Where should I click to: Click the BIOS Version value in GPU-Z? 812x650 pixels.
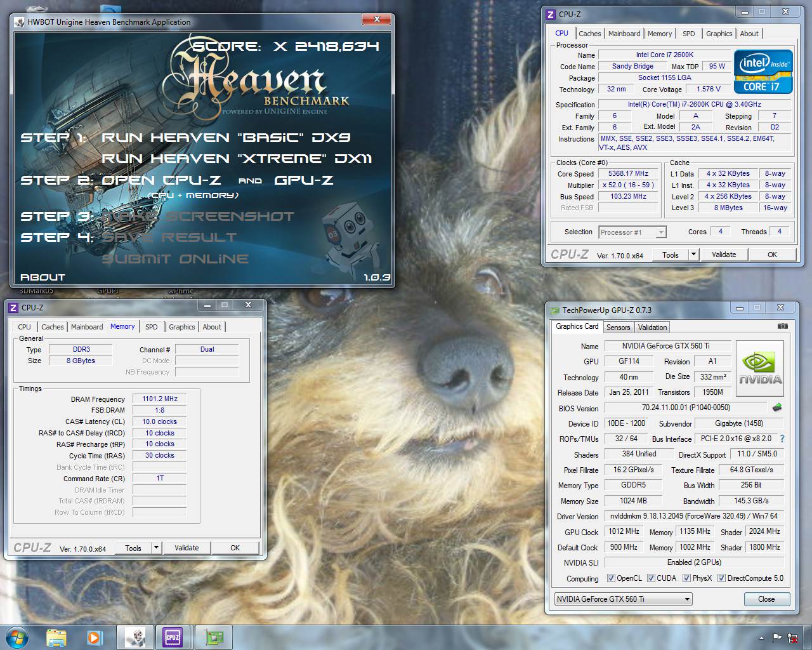coord(686,408)
